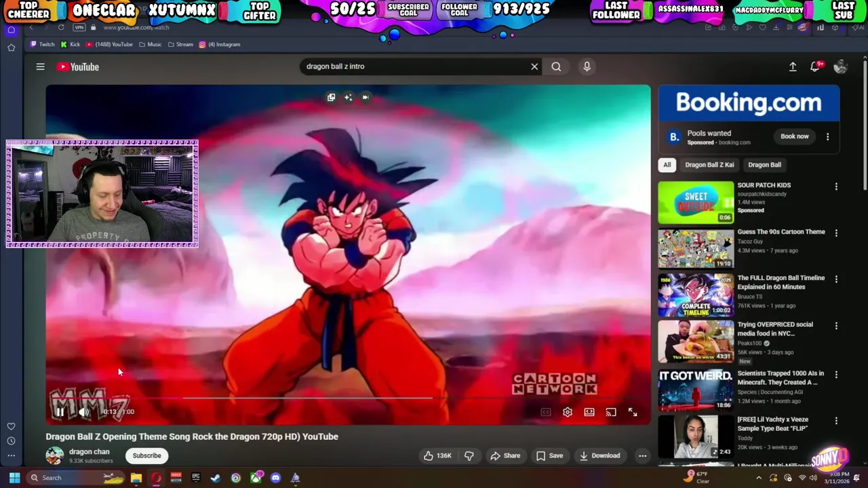Open the Lil Yachty x Veeze thumbnail

(696, 437)
